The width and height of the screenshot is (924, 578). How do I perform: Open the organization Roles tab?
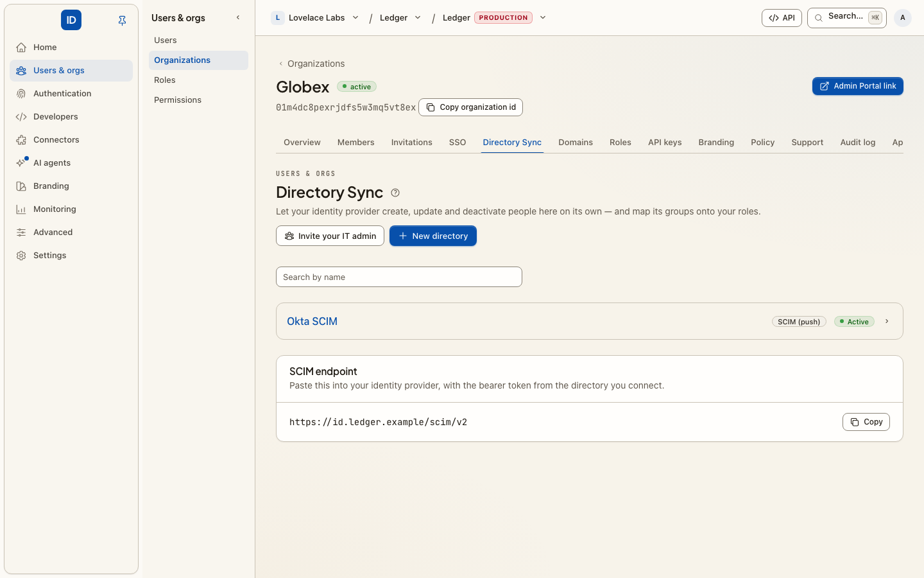click(620, 143)
